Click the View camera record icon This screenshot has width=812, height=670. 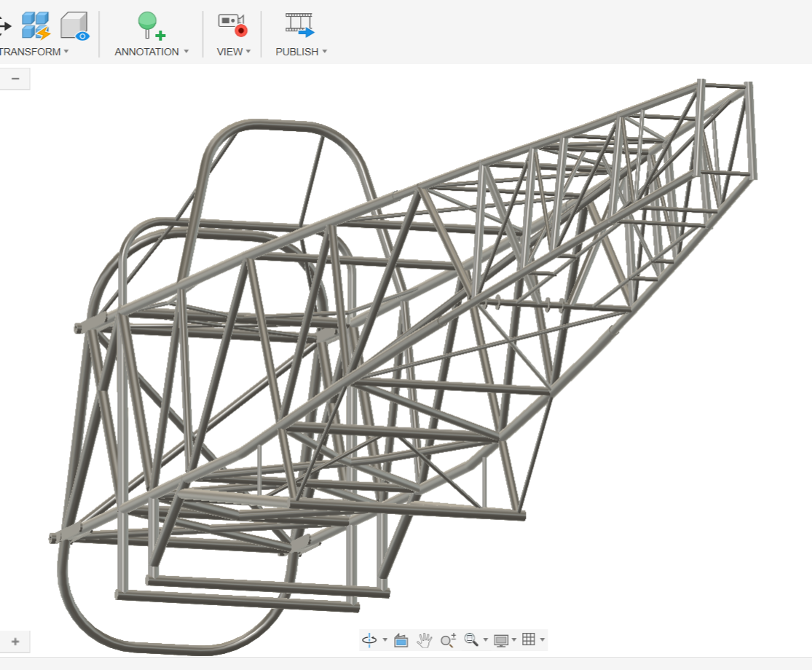[x=233, y=25]
